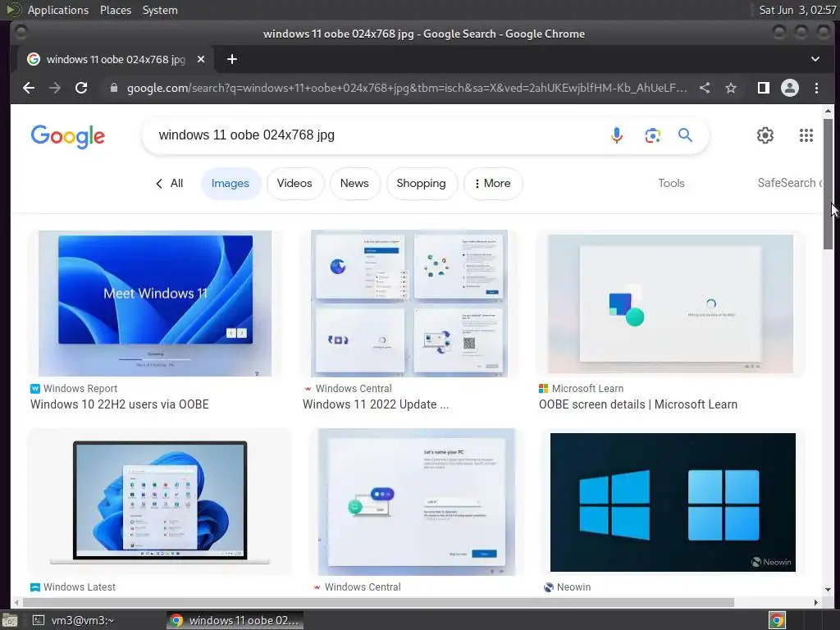840x630 pixels.
Task: Bookmark this page with the star icon
Action: point(731,88)
